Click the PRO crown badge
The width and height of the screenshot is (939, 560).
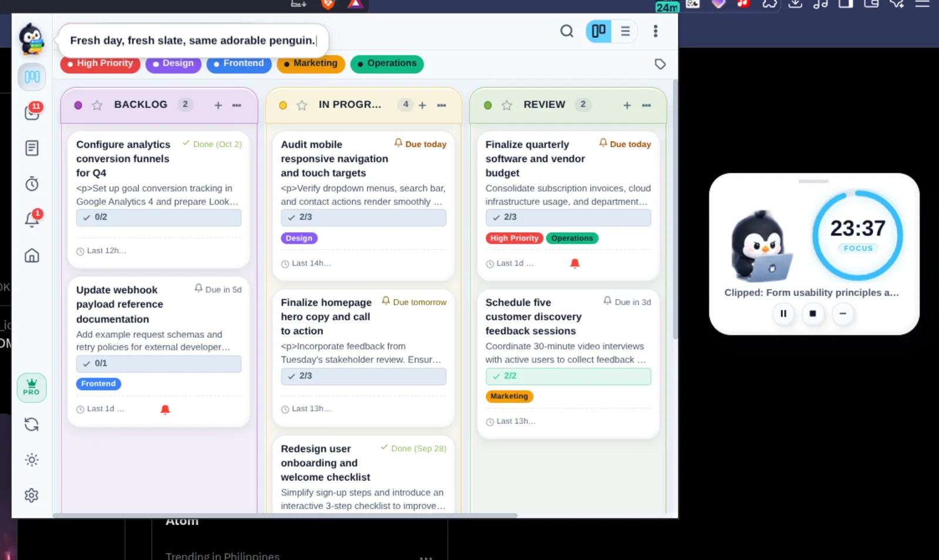click(32, 388)
